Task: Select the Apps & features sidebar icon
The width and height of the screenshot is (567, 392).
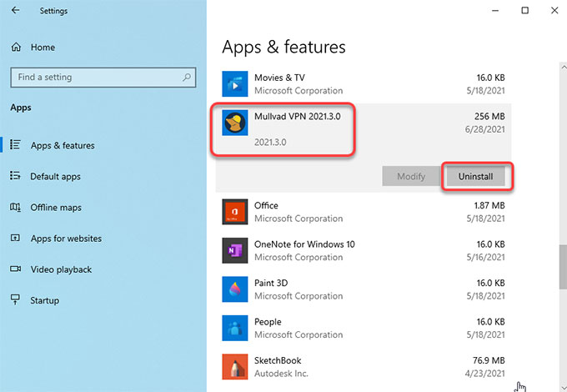Action: pos(15,144)
